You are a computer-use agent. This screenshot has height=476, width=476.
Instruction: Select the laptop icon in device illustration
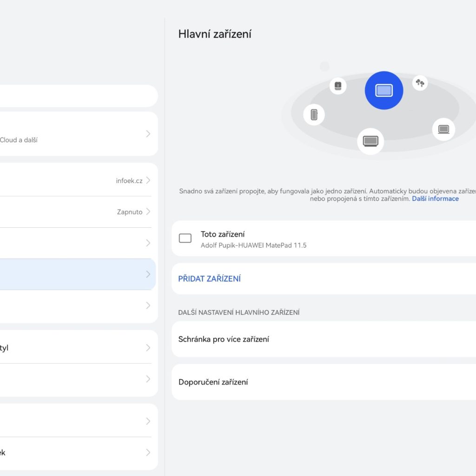(x=443, y=129)
